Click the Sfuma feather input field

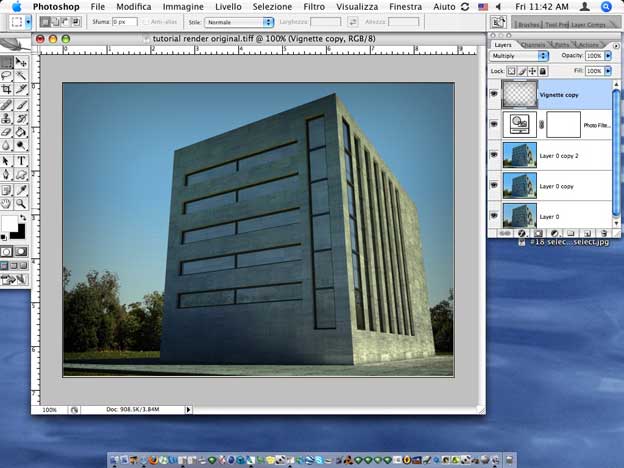(x=124, y=21)
